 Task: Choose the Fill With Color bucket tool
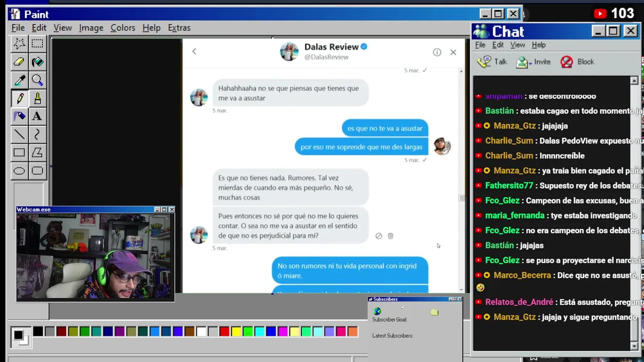pyautogui.click(x=37, y=62)
